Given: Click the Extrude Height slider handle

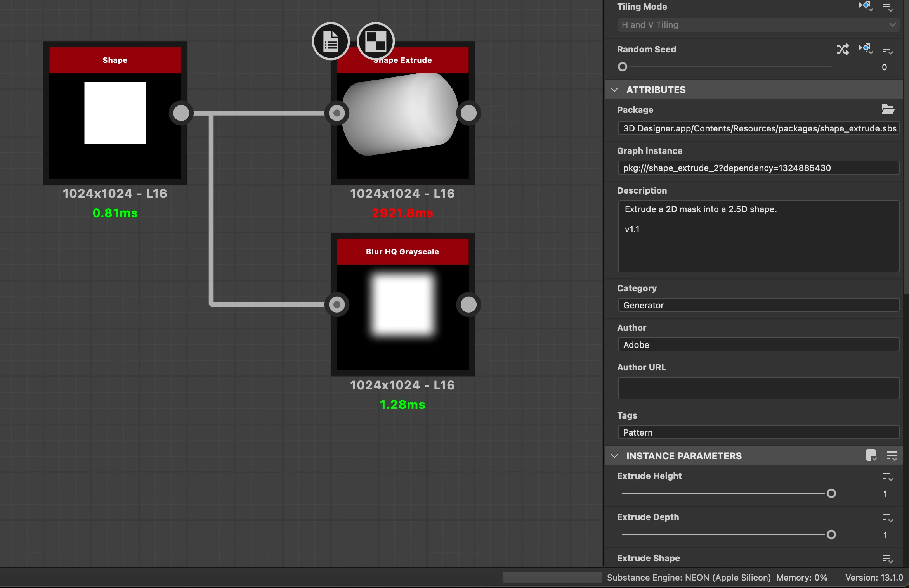Looking at the screenshot, I should coord(831,494).
